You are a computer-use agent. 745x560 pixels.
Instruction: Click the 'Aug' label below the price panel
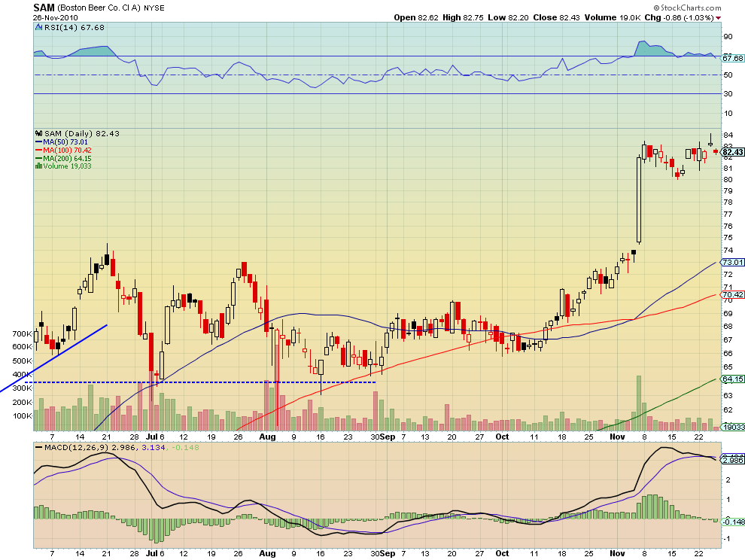(267, 437)
